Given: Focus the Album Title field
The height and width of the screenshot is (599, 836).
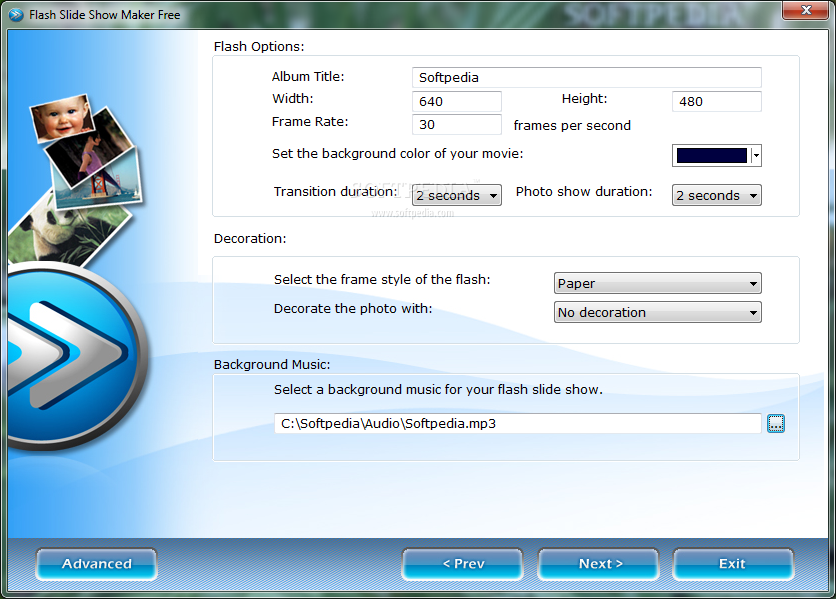Looking at the screenshot, I should point(586,77).
